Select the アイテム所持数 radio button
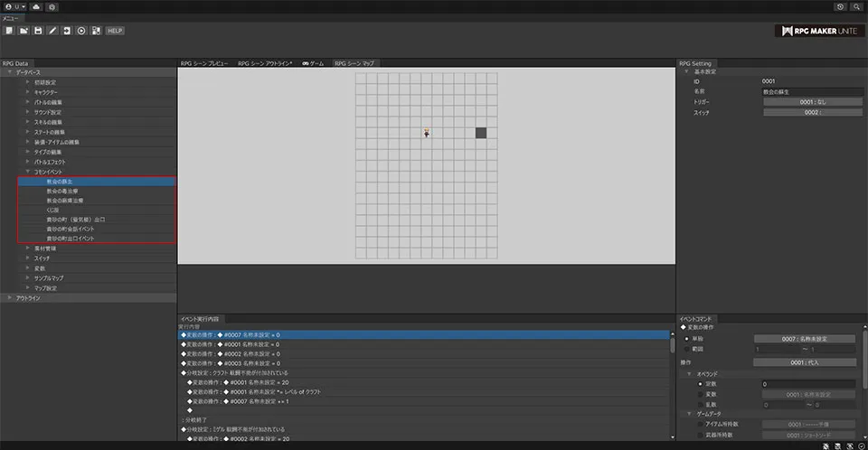 (699, 423)
